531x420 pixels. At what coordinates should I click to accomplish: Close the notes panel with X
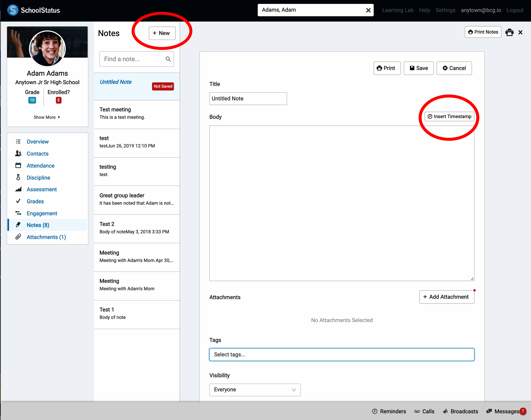[520, 32]
